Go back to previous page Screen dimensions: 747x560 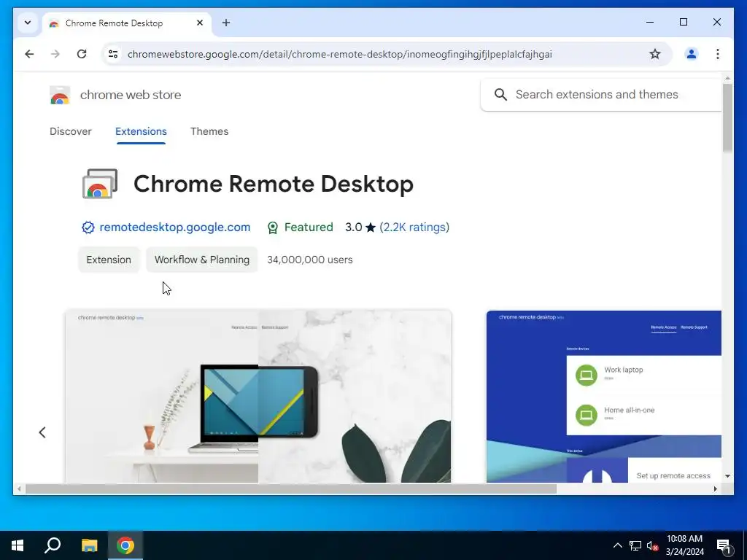pos(29,54)
